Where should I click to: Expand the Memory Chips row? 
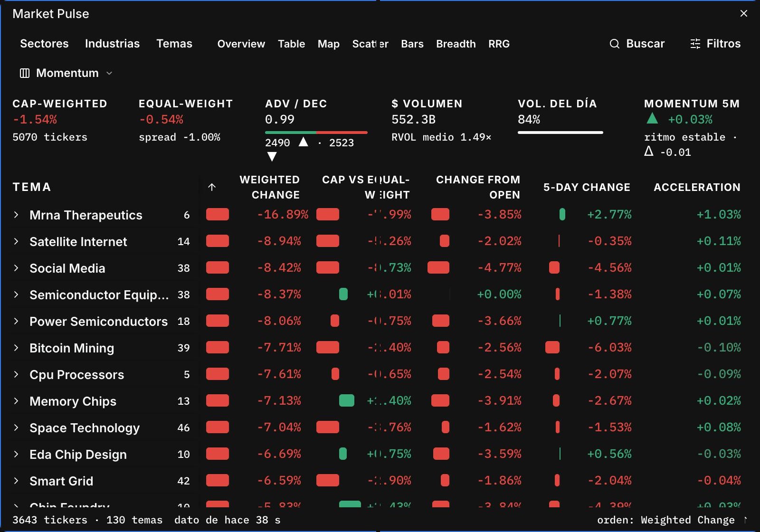(16, 401)
